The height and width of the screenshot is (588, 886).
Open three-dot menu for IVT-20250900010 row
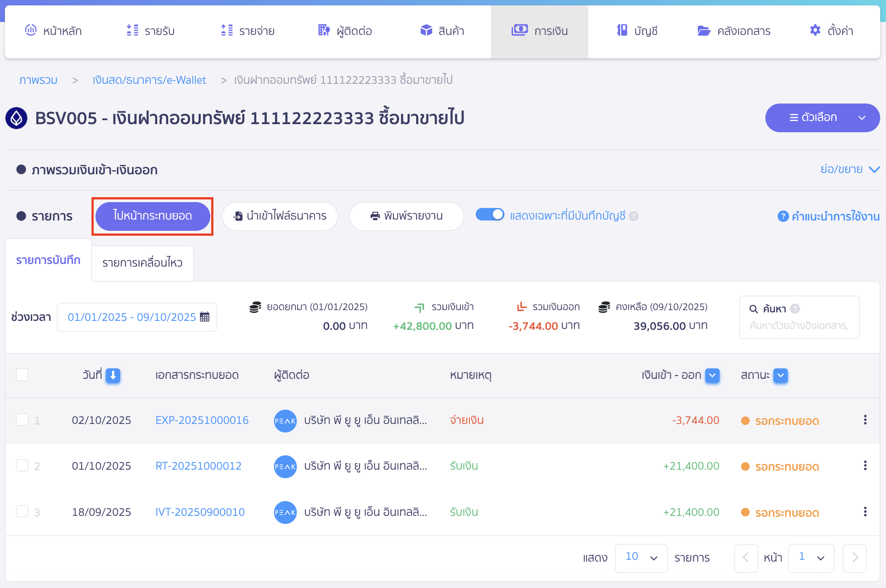[x=865, y=512]
